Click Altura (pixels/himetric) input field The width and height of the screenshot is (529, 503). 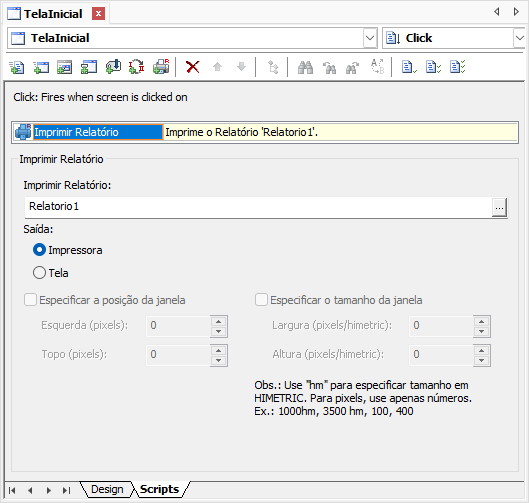[x=441, y=355]
